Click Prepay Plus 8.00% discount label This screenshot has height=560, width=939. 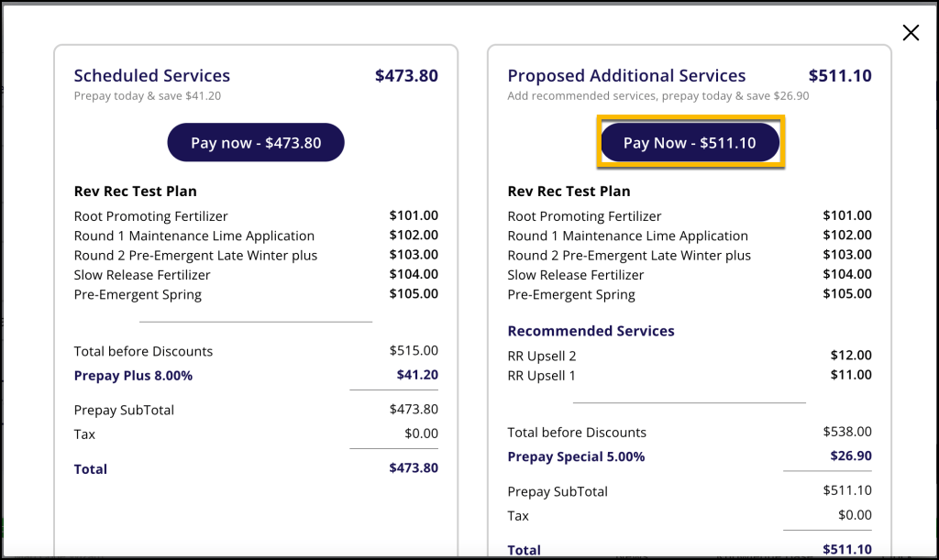133,376
